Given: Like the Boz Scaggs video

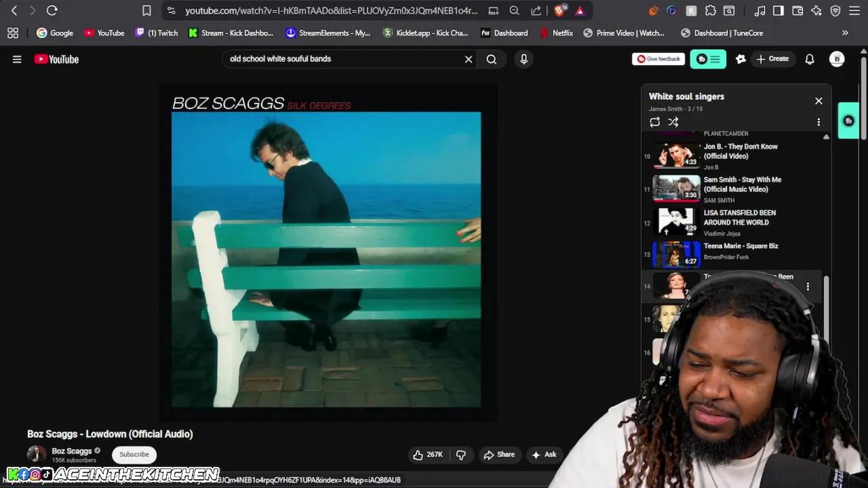Looking at the screenshot, I should pyautogui.click(x=427, y=455).
